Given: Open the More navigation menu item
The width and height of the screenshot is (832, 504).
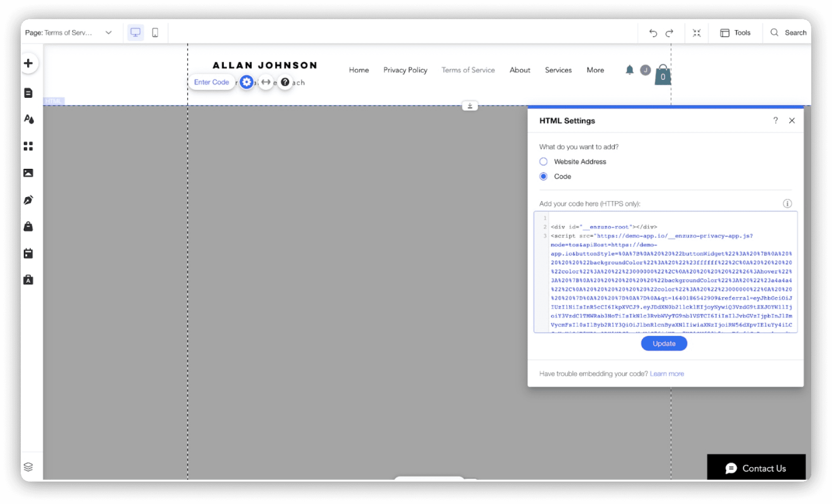Looking at the screenshot, I should click(595, 70).
